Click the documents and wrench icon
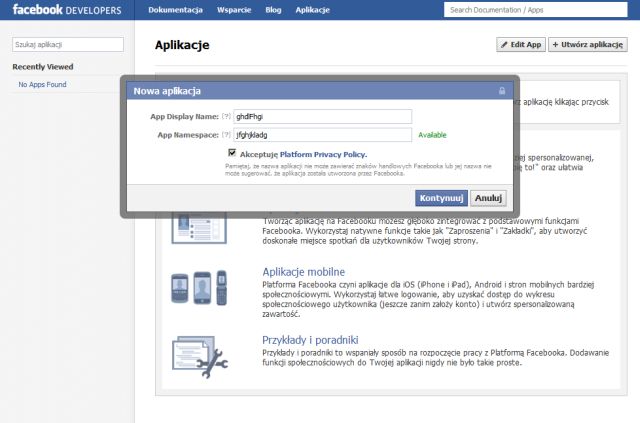640x423 pixels. tap(200, 356)
